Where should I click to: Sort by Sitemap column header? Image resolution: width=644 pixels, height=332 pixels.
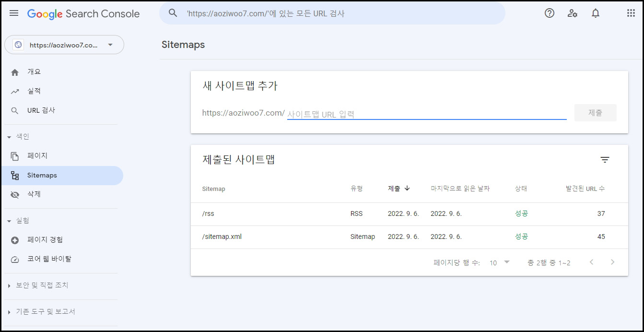point(213,189)
